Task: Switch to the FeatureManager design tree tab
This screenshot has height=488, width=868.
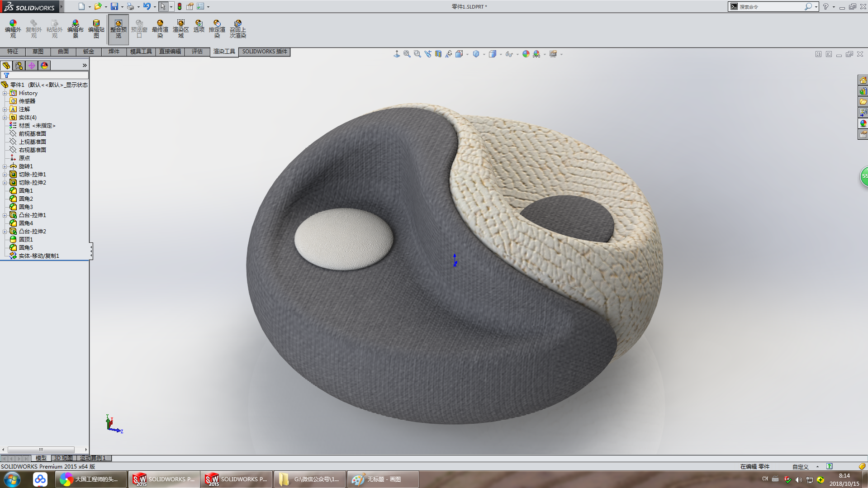Action: click(6, 66)
